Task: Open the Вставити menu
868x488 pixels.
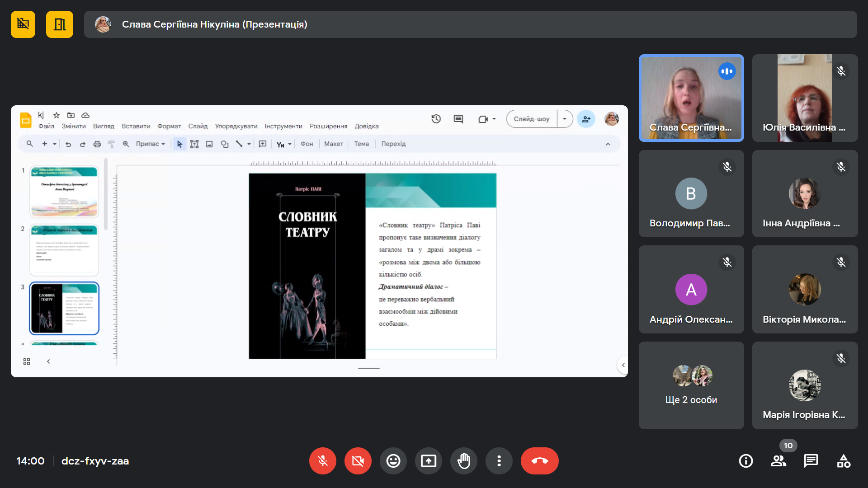Action: (136, 126)
